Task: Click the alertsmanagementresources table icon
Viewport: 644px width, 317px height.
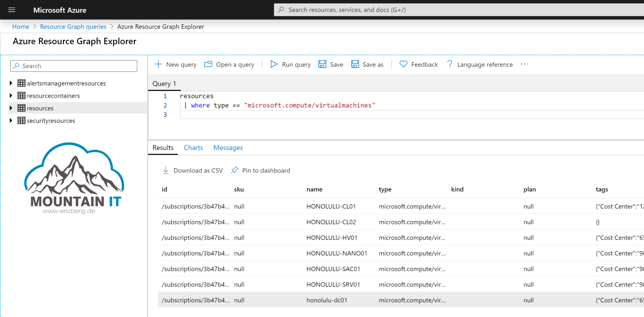Action: (x=21, y=83)
